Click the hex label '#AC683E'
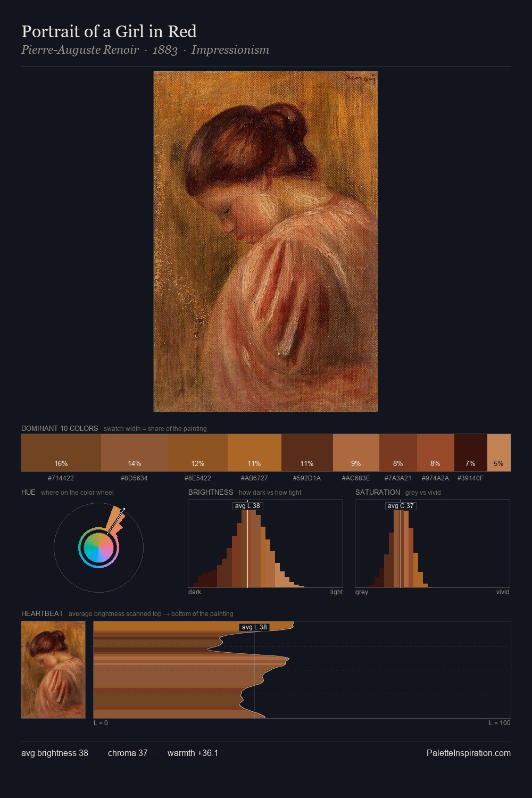The height and width of the screenshot is (798, 532). click(x=356, y=478)
